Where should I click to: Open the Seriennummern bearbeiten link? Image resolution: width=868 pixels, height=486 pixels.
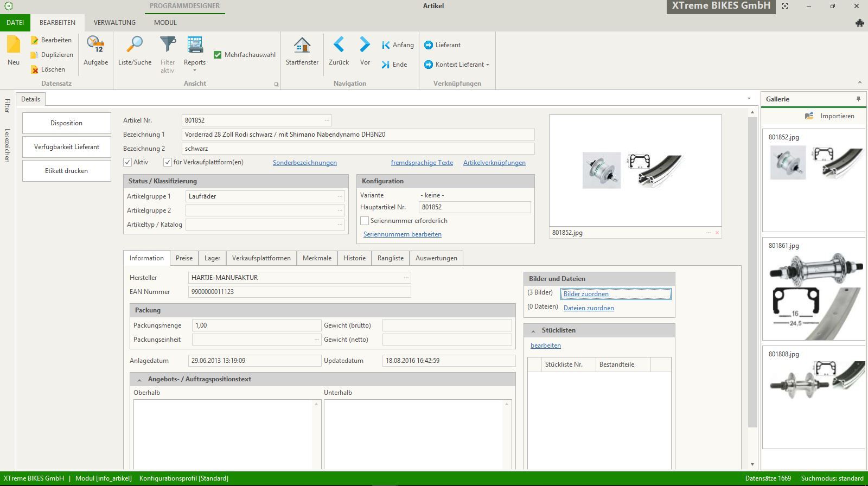402,234
